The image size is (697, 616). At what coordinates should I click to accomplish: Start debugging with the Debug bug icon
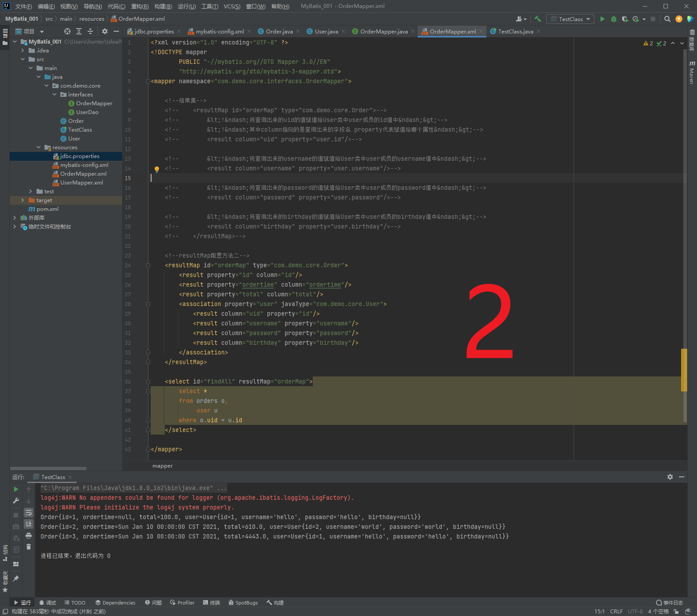(x=613, y=19)
